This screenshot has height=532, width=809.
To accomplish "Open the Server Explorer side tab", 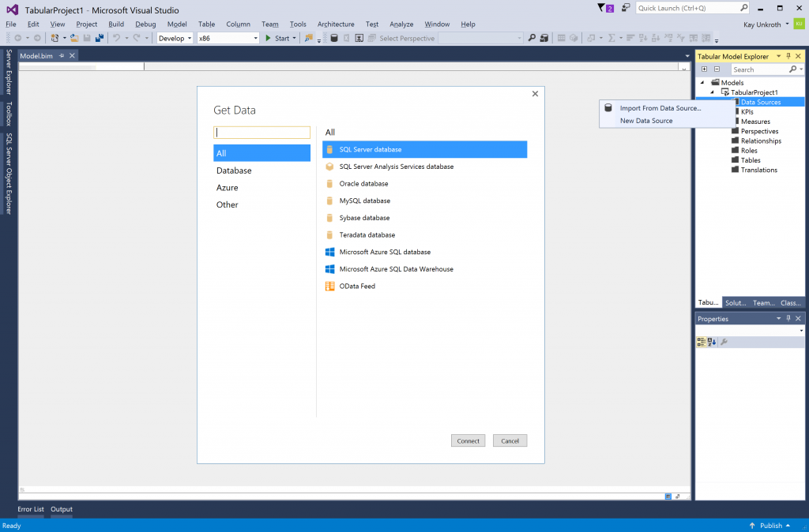I will 9,72.
